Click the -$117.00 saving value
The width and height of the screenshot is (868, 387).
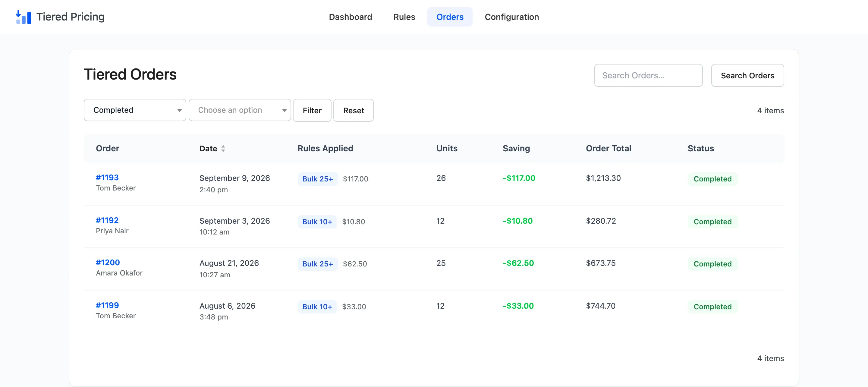point(519,178)
